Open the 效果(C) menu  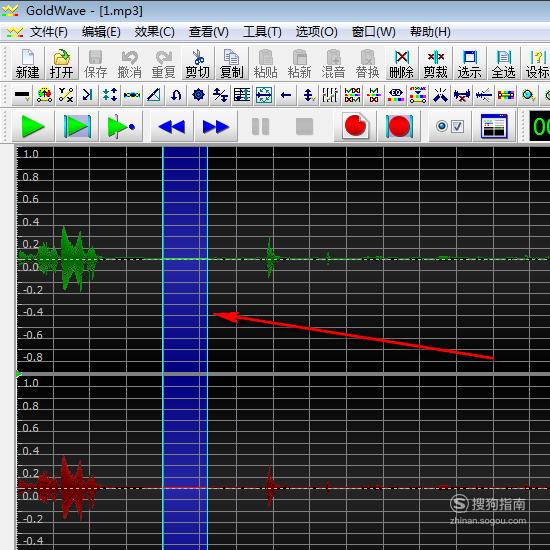(x=154, y=32)
